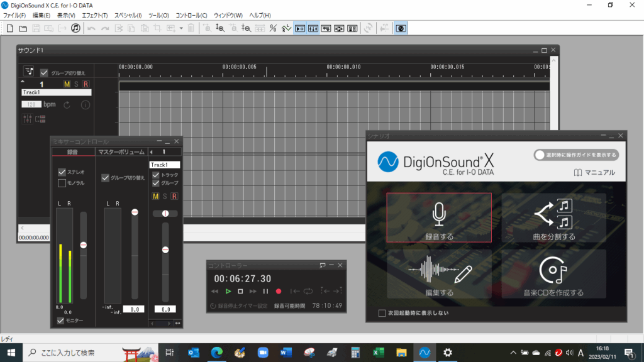This screenshot has height=362, width=644.
Task: Toggle the Track checkbox in mixer
Action: 156,175
